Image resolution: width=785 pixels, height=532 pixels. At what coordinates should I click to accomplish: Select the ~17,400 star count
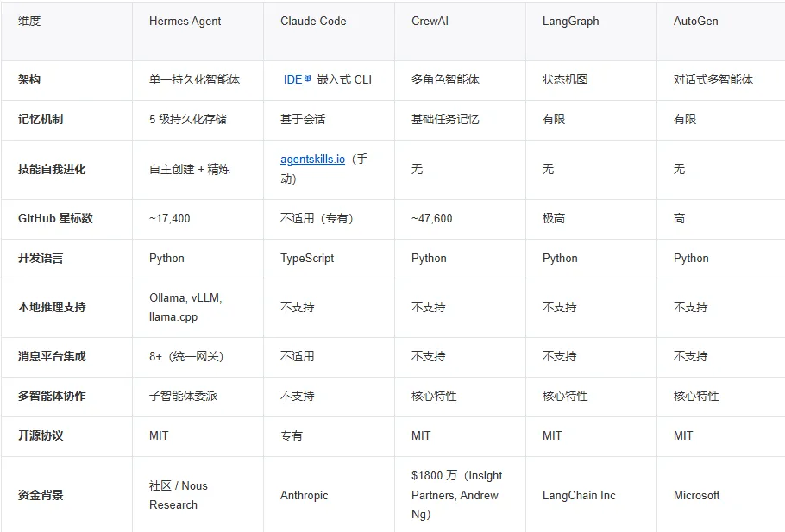(170, 218)
